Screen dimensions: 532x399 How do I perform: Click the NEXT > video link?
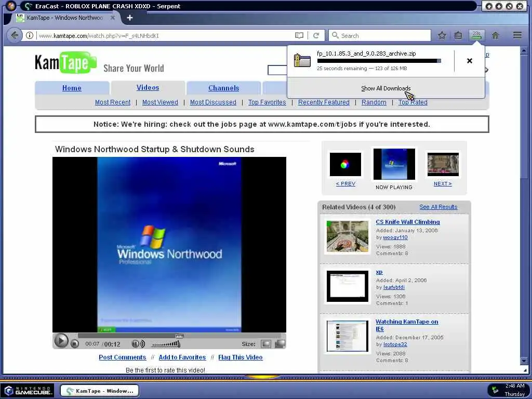tap(443, 183)
